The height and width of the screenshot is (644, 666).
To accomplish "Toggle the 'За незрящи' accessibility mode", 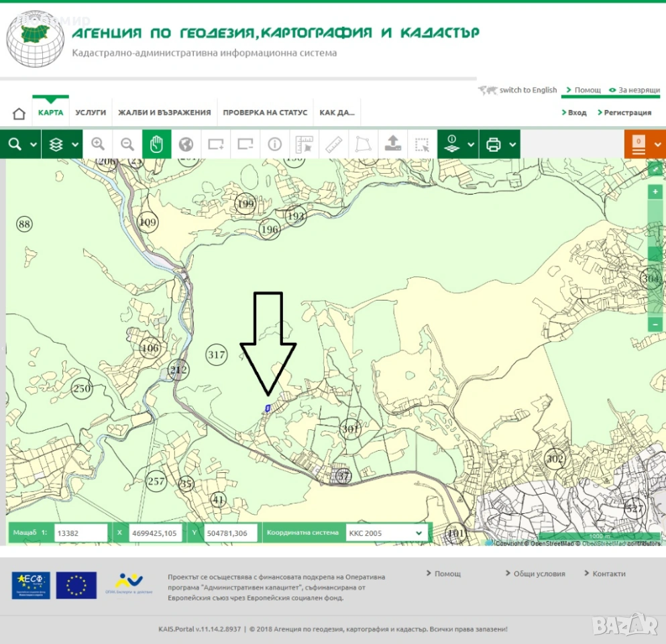I will (x=634, y=90).
